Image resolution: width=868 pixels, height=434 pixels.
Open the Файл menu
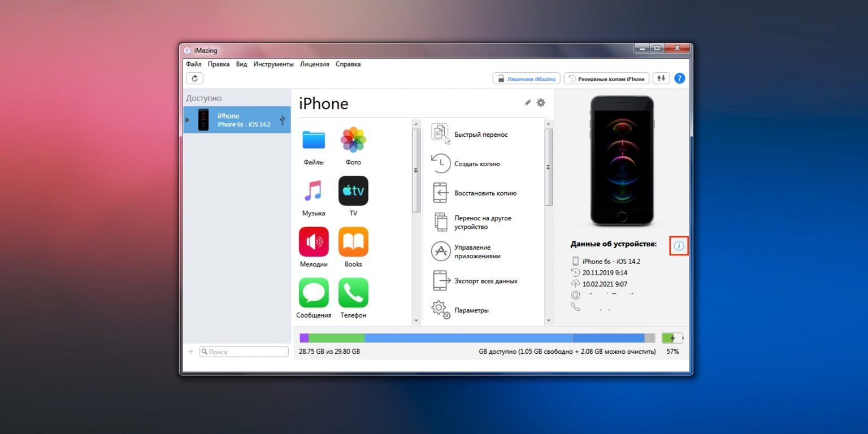point(193,64)
